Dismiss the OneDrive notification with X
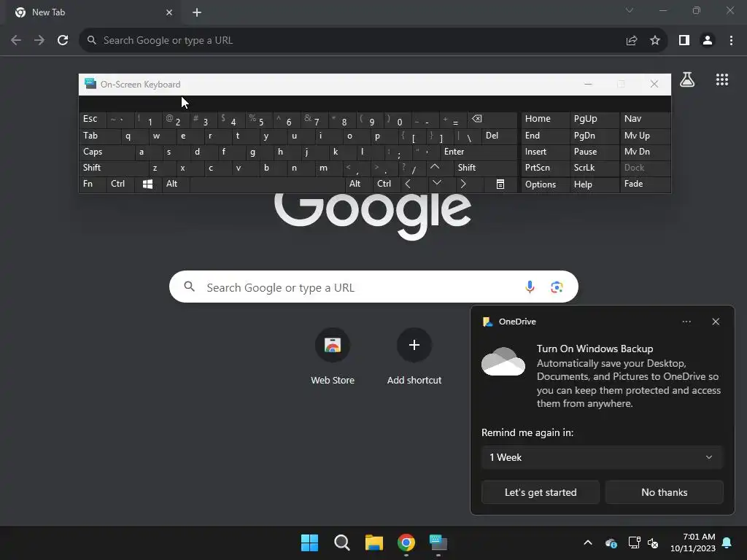The width and height of the screenshot is (747, 560). pos(716,322)
